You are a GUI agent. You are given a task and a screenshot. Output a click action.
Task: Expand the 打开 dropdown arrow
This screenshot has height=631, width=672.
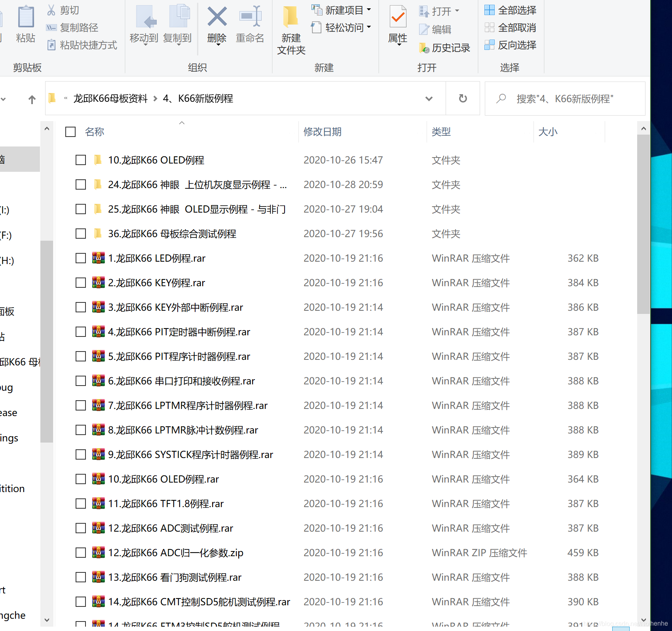tap(456, 11)
